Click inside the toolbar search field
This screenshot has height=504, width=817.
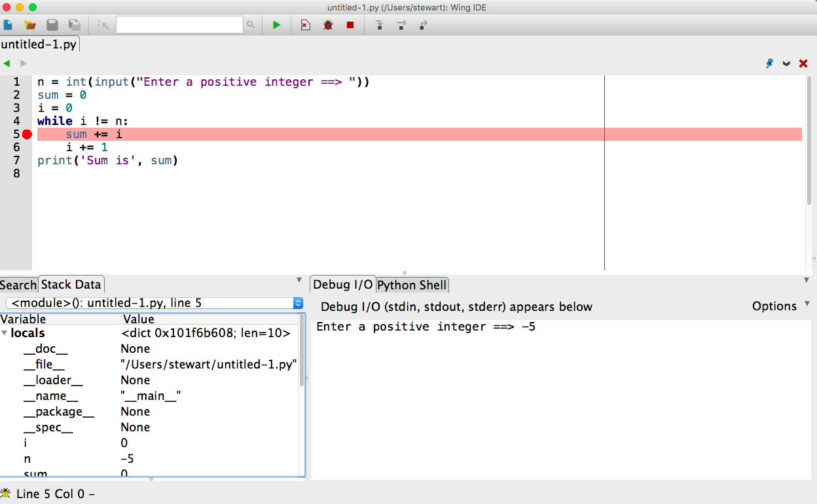[x=180, y=24]
